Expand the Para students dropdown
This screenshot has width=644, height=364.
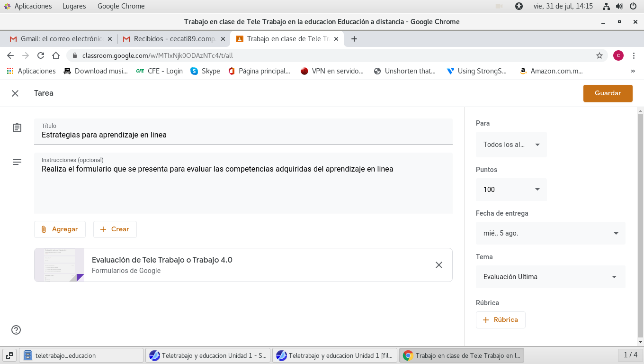click(x=511, y=145)
